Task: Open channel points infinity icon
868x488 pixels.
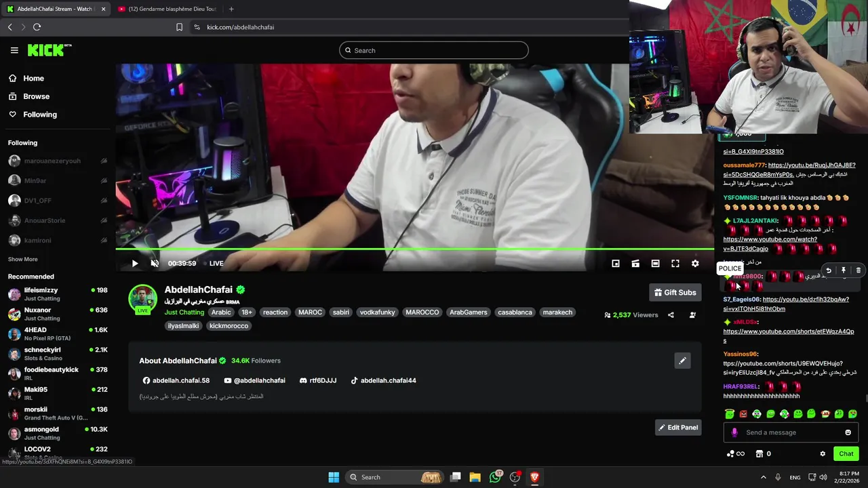Action: [736, 454]
